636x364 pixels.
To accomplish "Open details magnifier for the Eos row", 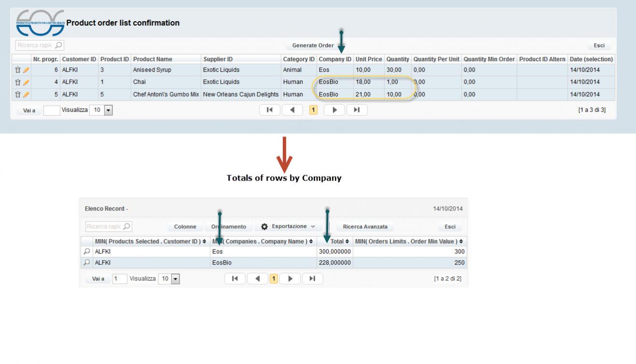I will click(87, 252).
